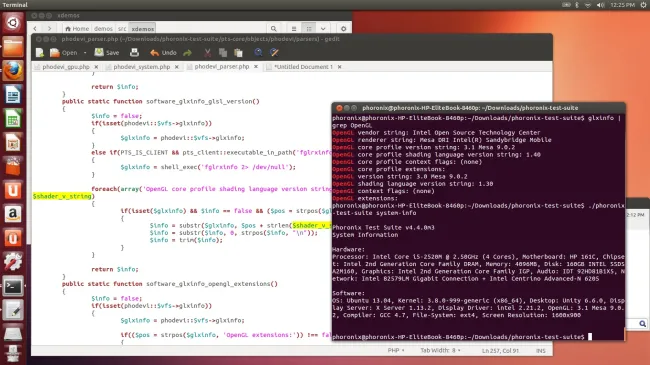Switch to Untitled Document 1 tab
The width and height of the screenshot is (650, 365).
(303, 67)
